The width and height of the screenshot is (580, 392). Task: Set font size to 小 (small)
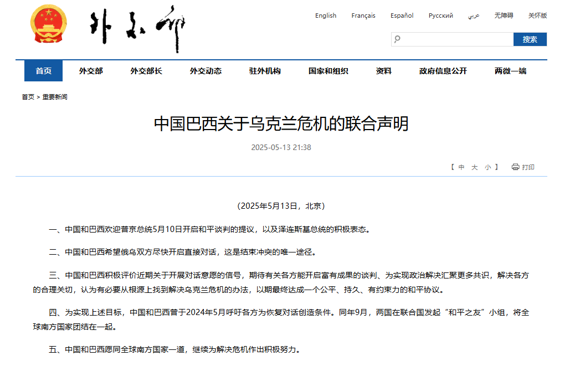coord(487,167)
